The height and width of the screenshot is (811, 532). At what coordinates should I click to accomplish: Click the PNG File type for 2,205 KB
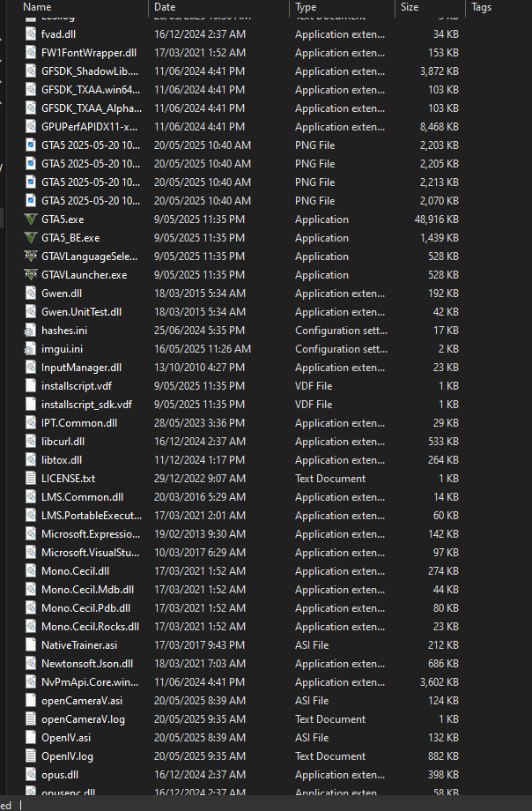point(314,164)
